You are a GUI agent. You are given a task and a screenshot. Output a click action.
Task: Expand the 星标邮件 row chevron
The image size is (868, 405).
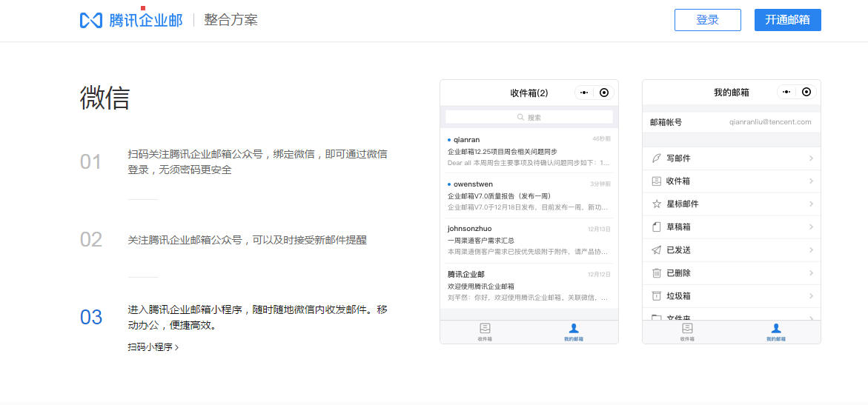click(811, 204)
